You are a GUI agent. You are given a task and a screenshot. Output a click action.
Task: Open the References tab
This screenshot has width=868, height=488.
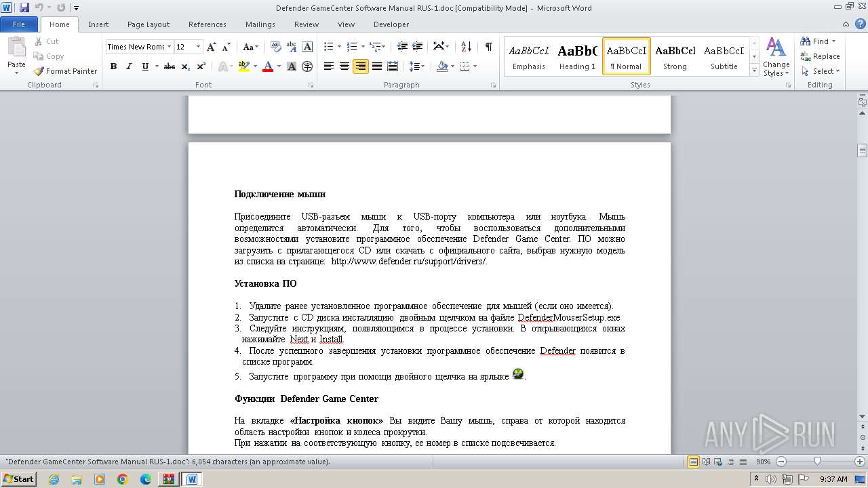pyautogui.click(x=208, y=24)
